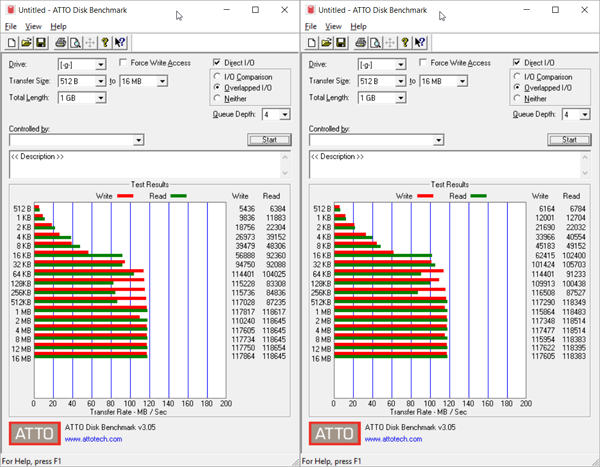
Task: Click the context help arrow icon in right window
Action: click(419, 42)
